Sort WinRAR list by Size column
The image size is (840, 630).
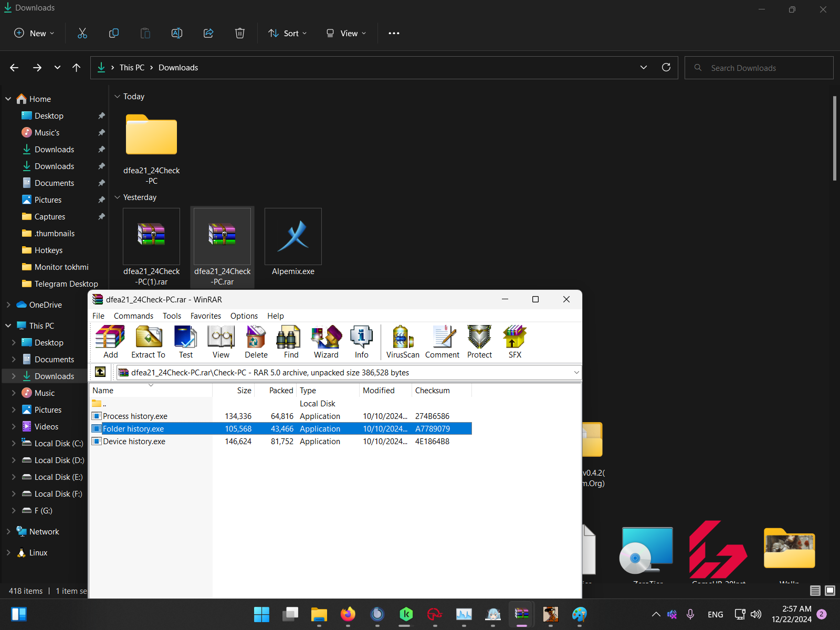(234, 391)
